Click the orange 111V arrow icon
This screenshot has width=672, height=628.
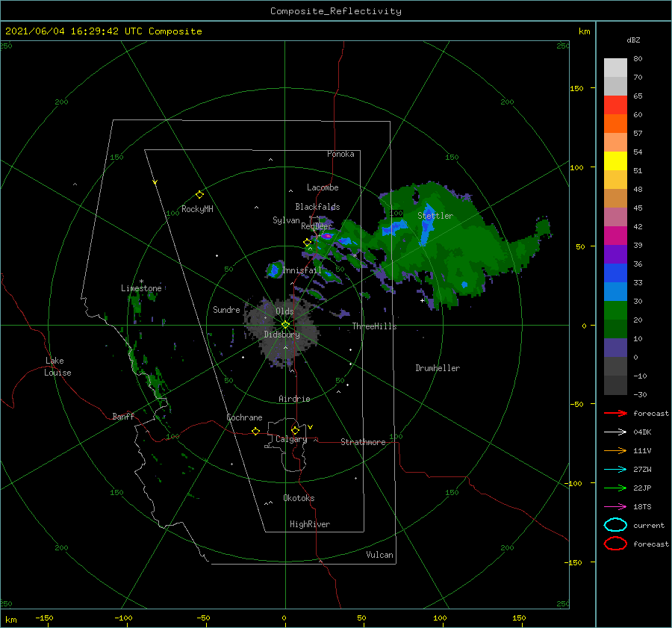coord(615,450)
